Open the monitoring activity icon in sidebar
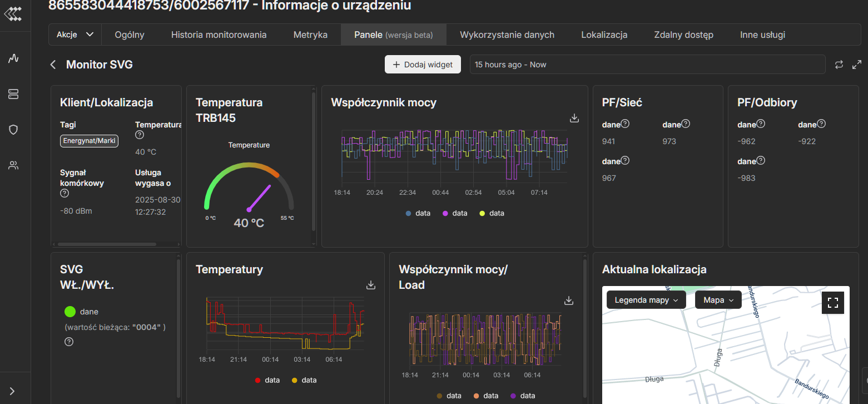This screenshot has width=868, height=404. tap(14, 58)
